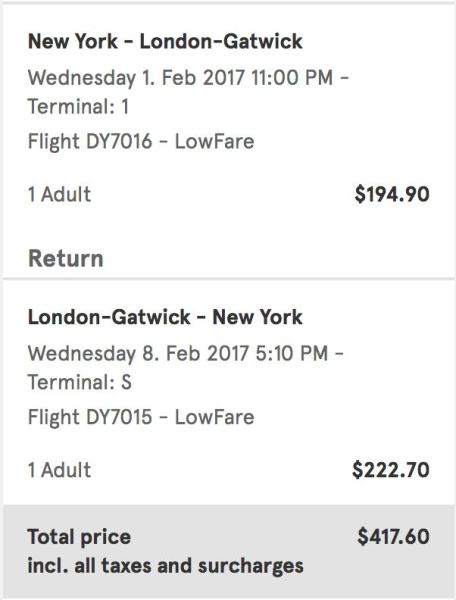Click the outbound 1 Adult label

59,194
